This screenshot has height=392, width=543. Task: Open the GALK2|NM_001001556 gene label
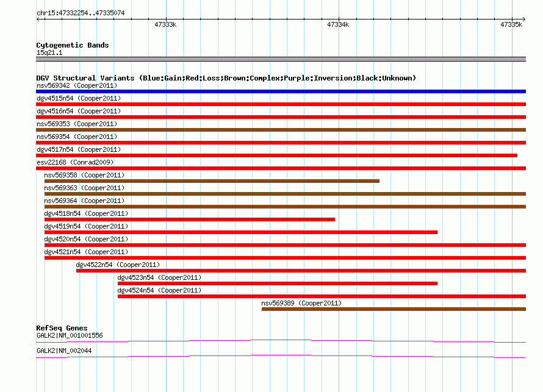pos(70,335)
